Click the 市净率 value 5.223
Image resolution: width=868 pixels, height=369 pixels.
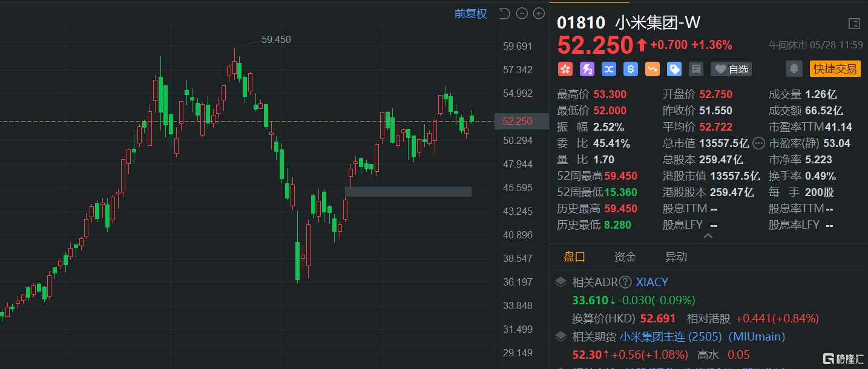tap(818, 160)
